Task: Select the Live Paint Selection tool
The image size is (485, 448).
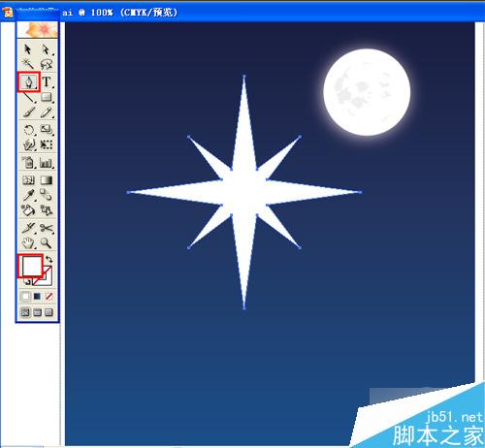Action: [47, 210]
